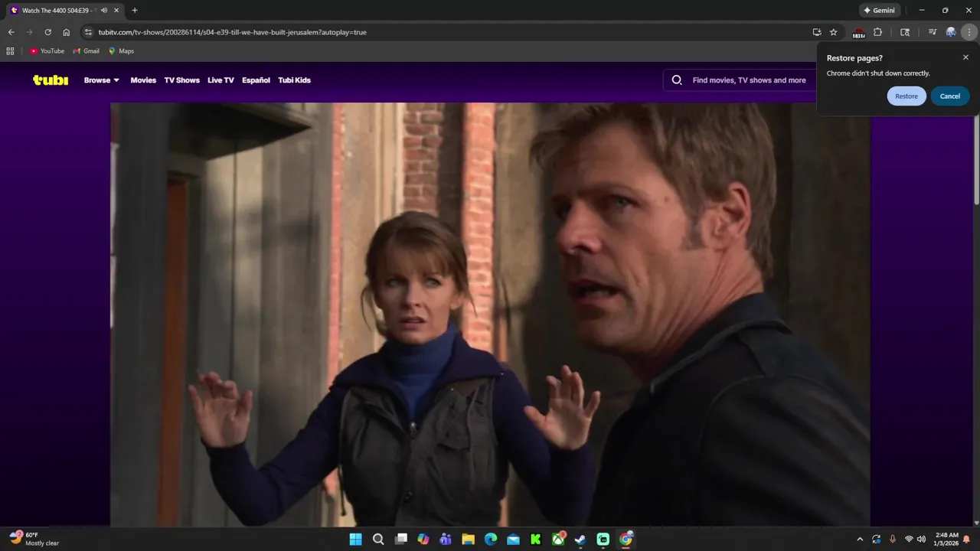The height and width of the screenshot is (551, 980).
Task: Open File Explorer from taskbar
Action: coord(468,539)
